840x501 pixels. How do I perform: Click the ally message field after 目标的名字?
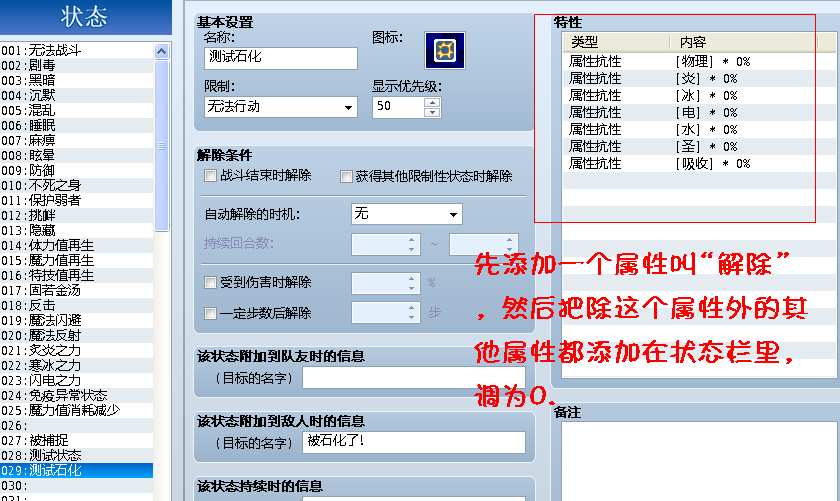coord(414,378)
